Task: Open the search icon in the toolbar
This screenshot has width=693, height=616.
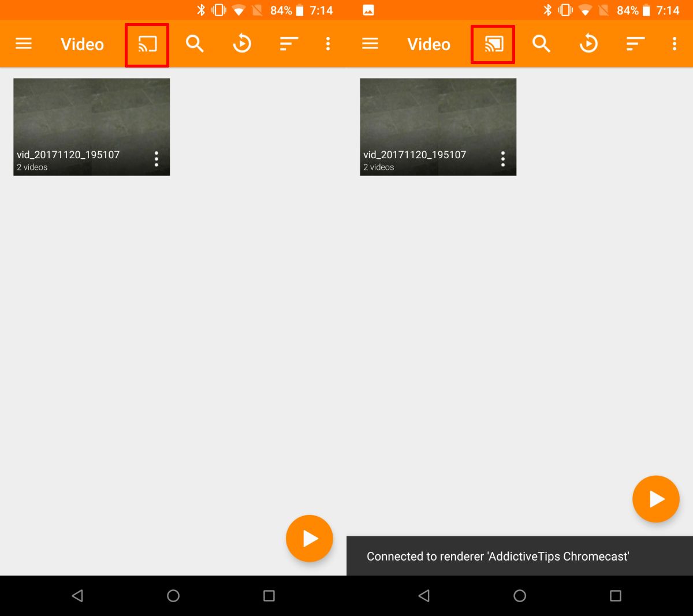Action: 195,43
